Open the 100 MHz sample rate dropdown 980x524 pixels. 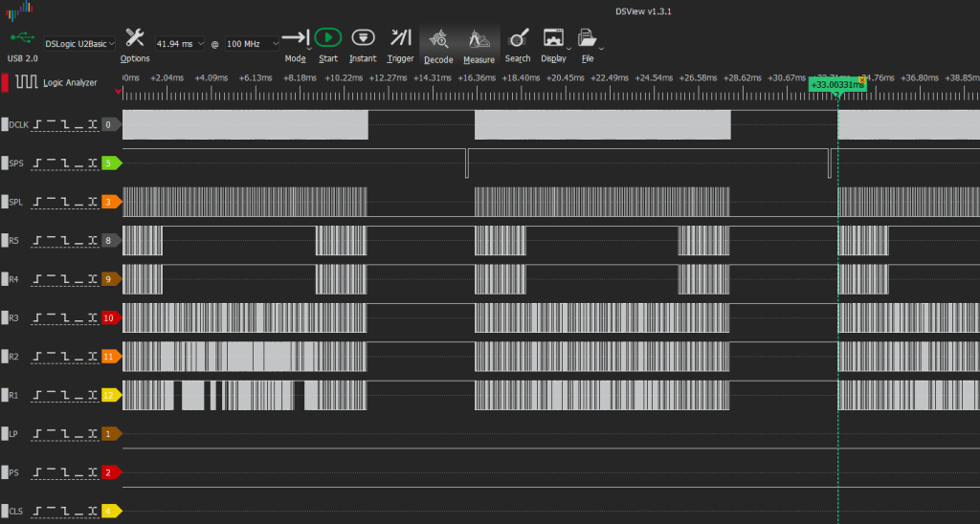pyautogui.click(x=253, y=44)
